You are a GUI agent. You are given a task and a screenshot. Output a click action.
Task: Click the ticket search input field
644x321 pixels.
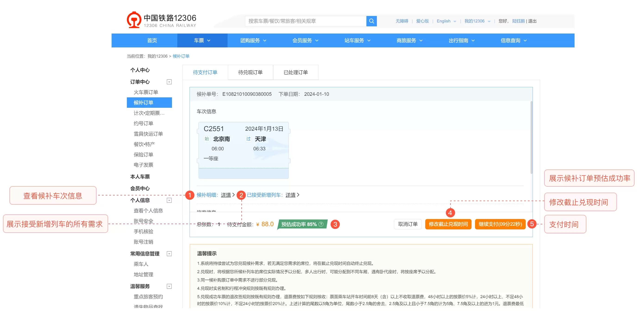click(306, 21)
